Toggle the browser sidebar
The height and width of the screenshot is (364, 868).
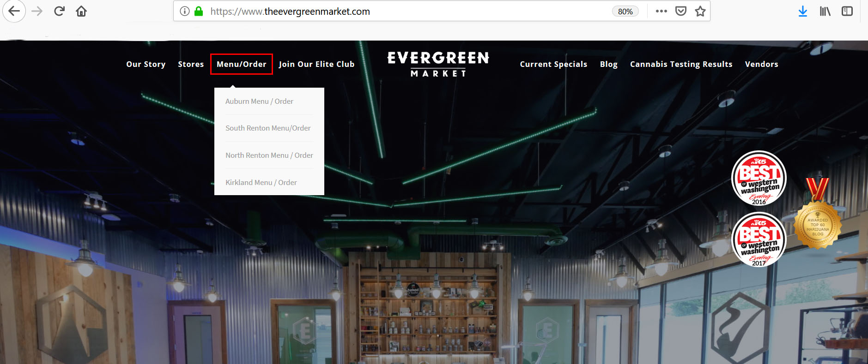click(847, 11)
